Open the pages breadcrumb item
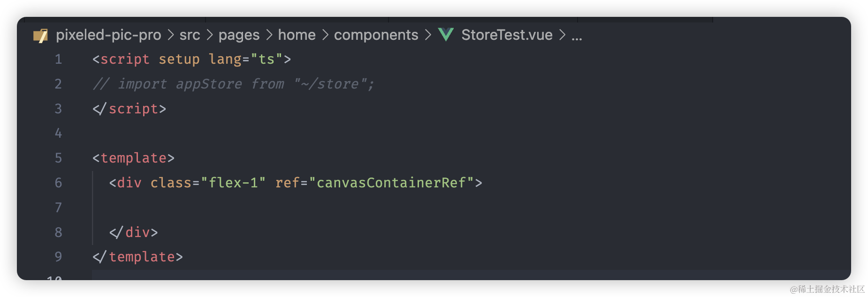 [x=239, y=35]
